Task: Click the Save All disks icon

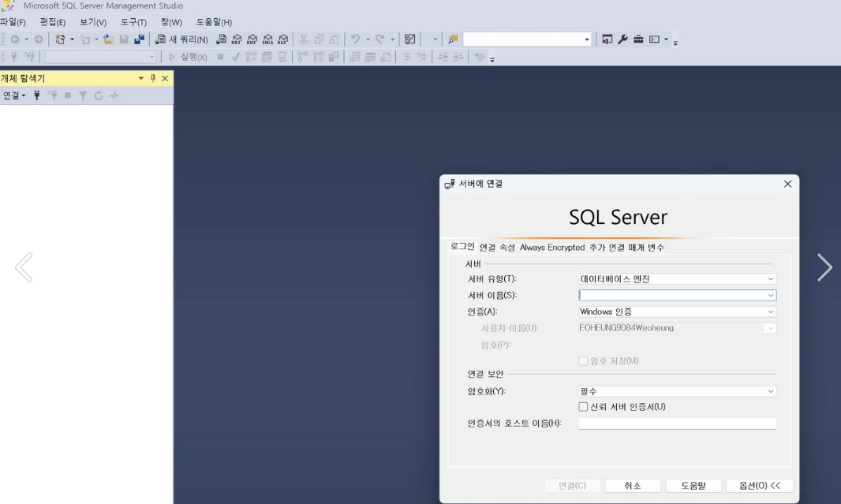Action: click(x=140, y=39)
